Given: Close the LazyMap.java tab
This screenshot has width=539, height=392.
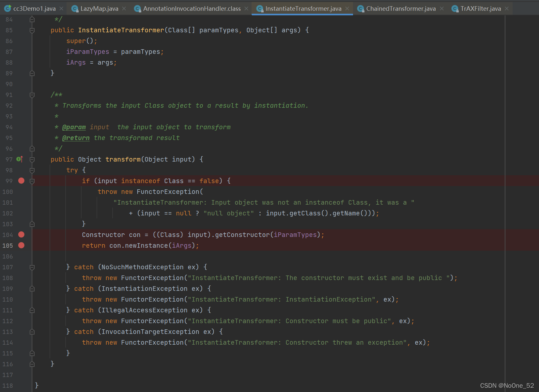Looking at the screenshot, I should tap(124, 8).
